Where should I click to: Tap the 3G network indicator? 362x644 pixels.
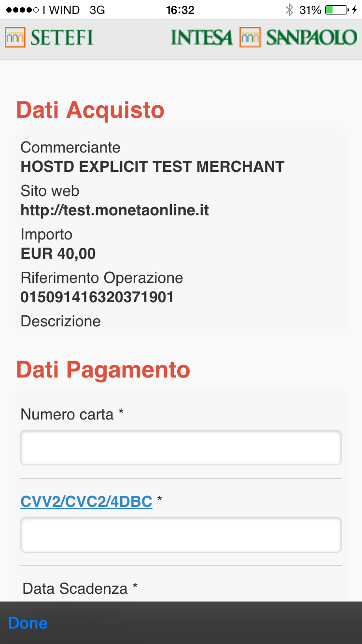[97, 10]
